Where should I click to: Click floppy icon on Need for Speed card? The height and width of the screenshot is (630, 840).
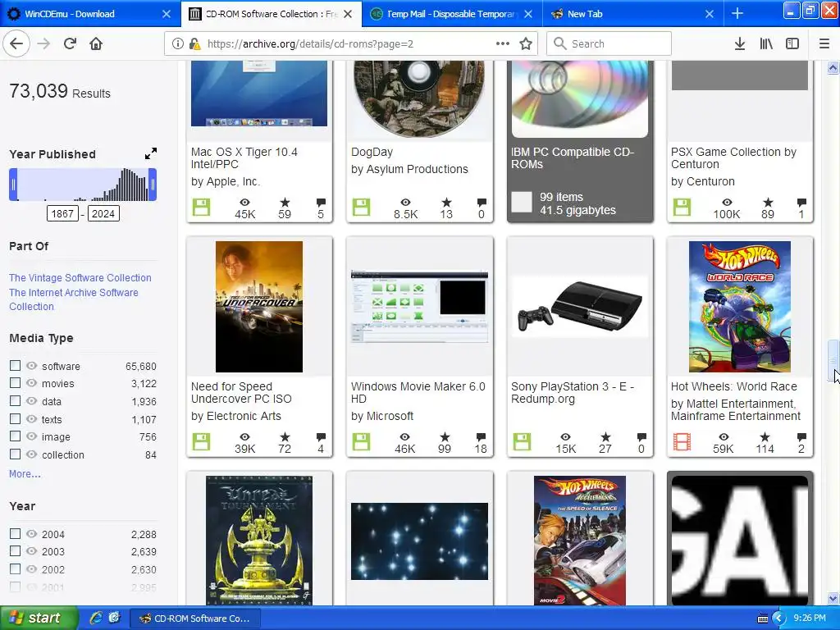[x=202, y=442]
